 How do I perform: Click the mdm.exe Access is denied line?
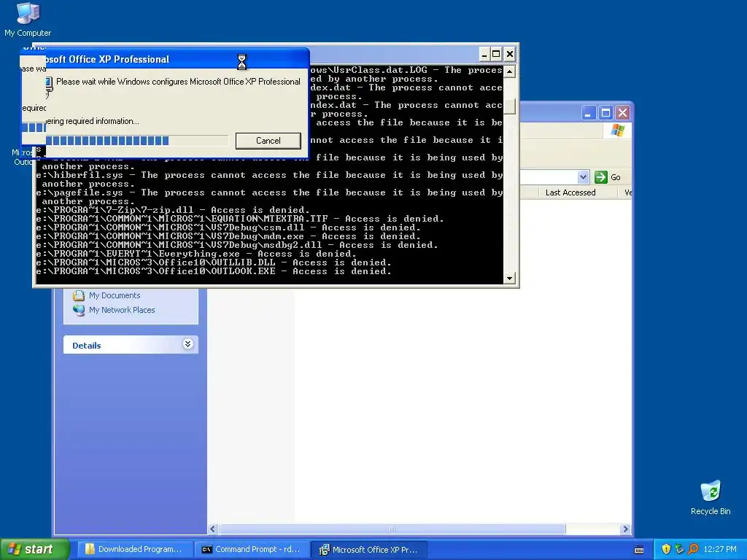click(228, 236)
